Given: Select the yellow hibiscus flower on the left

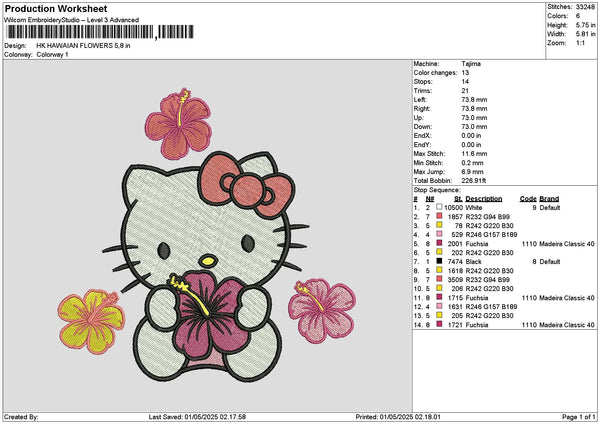Looking at the screenshot, I should click(92, 321).
